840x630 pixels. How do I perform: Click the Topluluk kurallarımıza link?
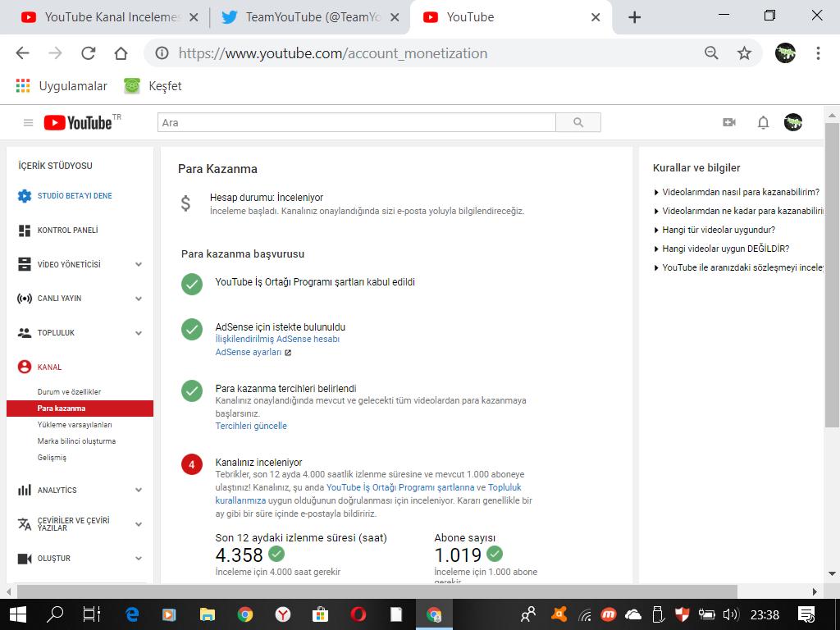coord(368,494)
